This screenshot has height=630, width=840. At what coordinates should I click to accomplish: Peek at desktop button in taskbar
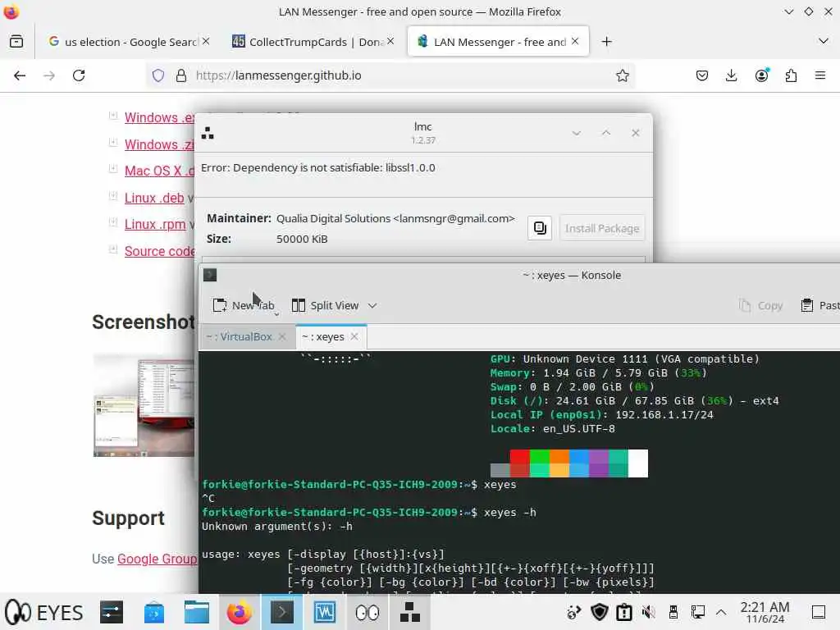coord(819,612)
